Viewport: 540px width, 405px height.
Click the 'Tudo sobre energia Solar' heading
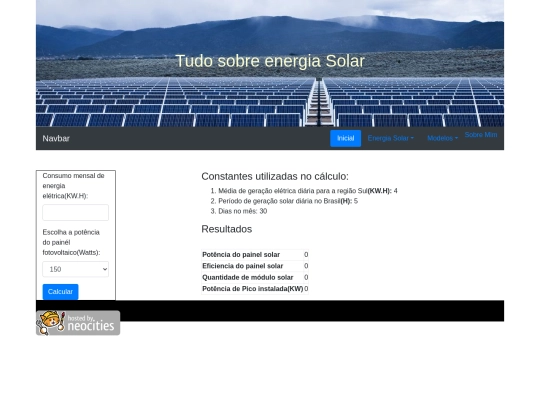click(270, 61)
